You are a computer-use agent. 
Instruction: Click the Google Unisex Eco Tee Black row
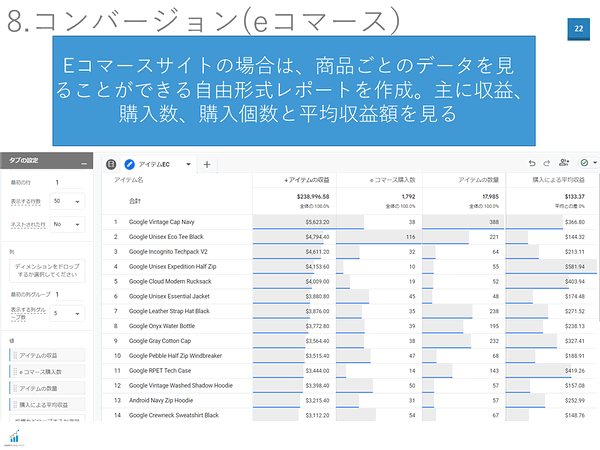coord(349,237)
